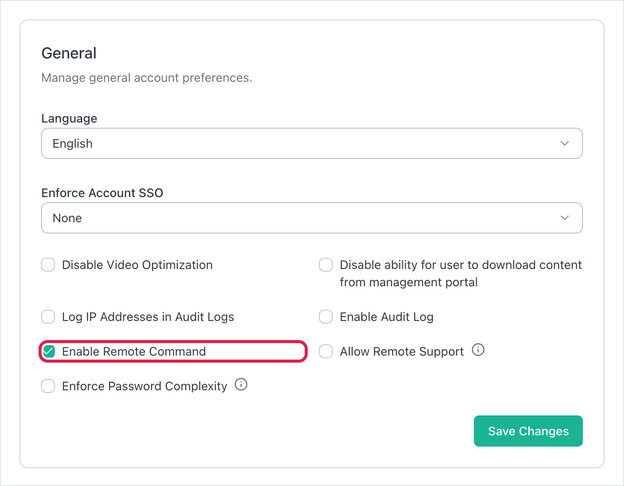This screenshot has width=624, height=486.
Task: Click the Enforce Password Complexity label text
Action: (x=144, y=386)
